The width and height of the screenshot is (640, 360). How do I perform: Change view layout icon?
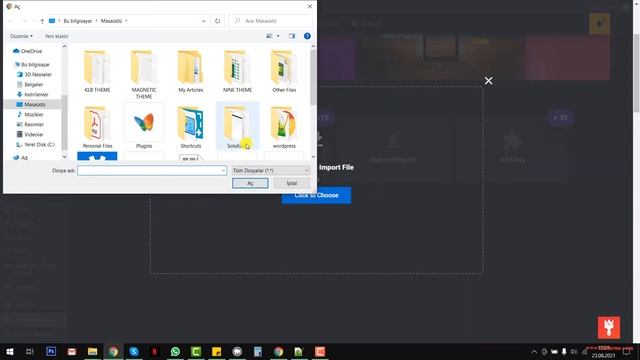coord(269,36)
